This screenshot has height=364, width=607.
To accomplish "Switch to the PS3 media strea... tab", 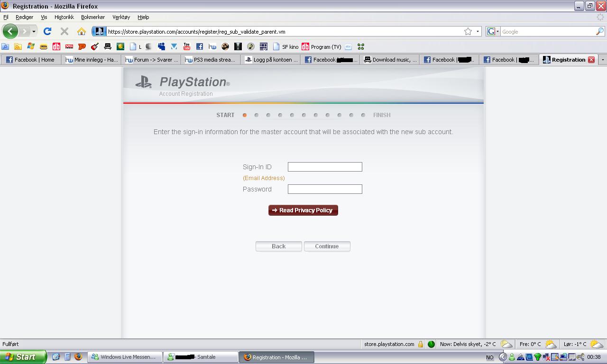I will 211,60.
